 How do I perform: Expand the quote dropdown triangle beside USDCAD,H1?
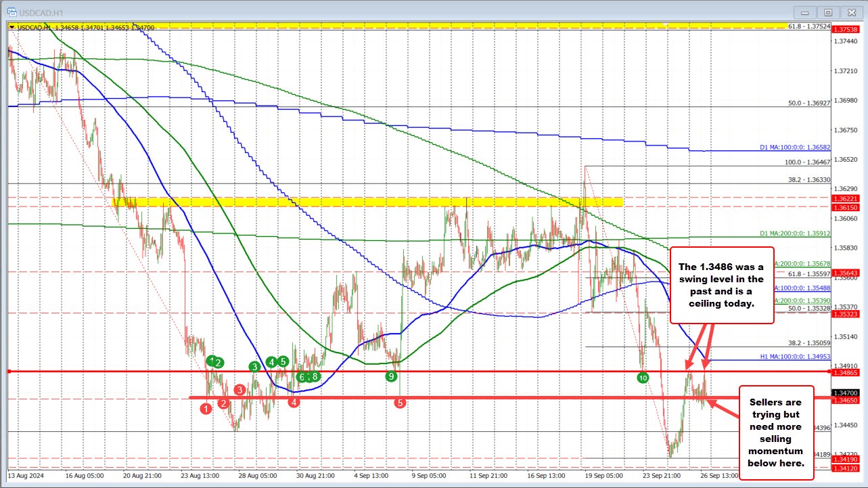click(x=12, y=27)
